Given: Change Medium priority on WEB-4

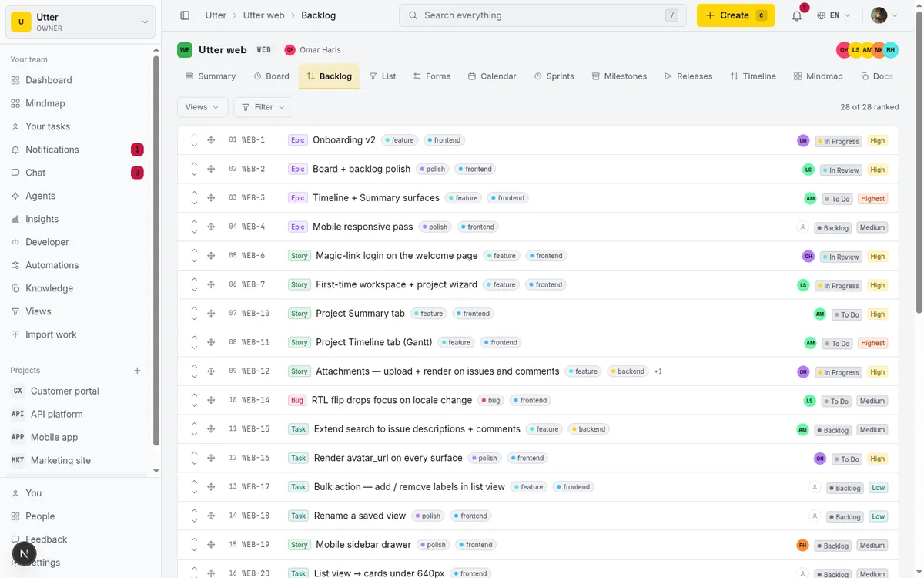Looking at the screenshot, I should tap(872, 227).
